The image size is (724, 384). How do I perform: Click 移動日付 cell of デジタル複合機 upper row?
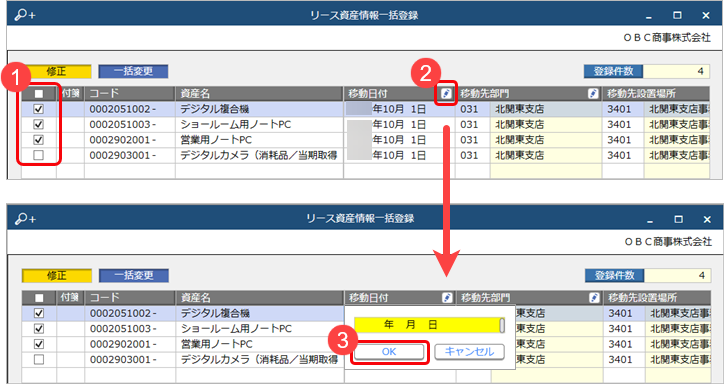click(x=399, y=109)
